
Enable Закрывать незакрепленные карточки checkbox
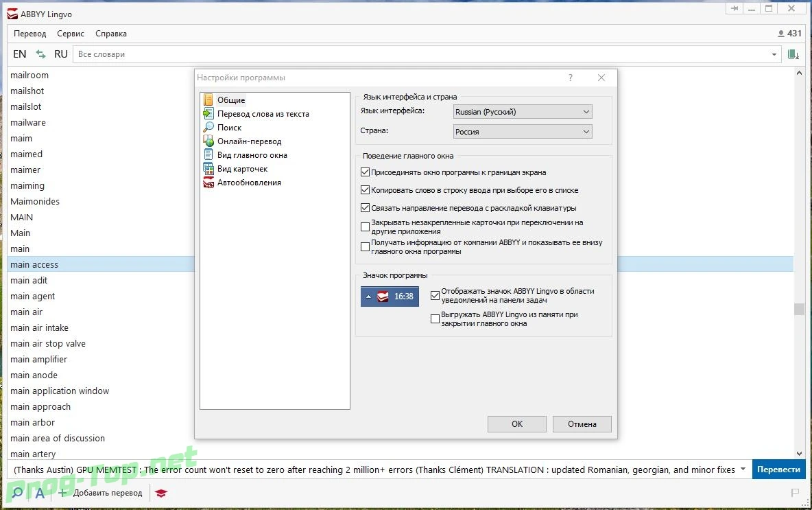[365, 227]
